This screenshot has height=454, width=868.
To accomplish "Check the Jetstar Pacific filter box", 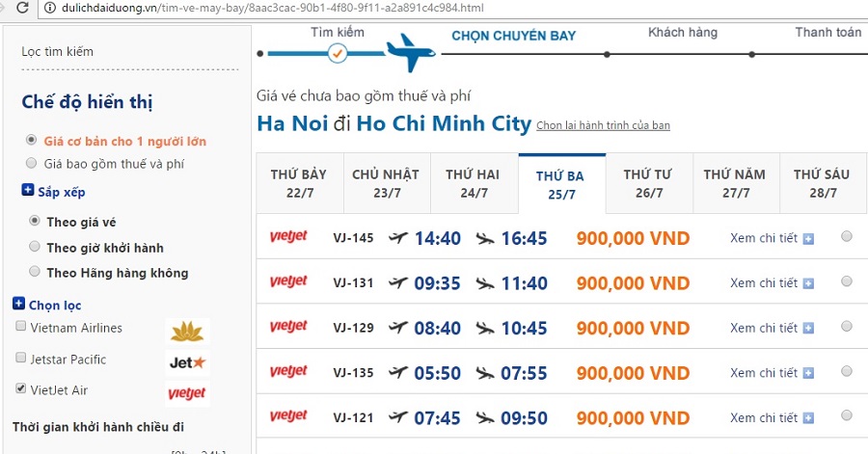I will click(x=20, y=358).
